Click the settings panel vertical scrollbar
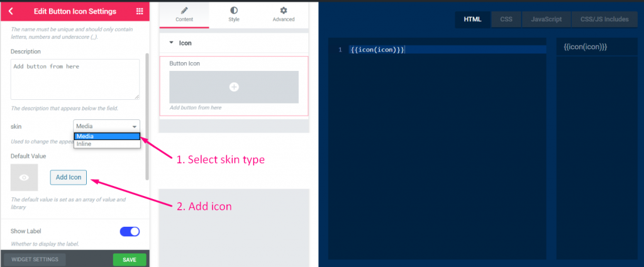 point(147,116)
